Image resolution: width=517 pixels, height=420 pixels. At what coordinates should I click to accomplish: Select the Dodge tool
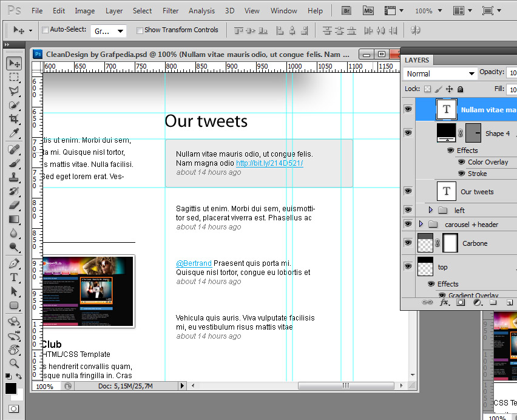coord(14,247)
